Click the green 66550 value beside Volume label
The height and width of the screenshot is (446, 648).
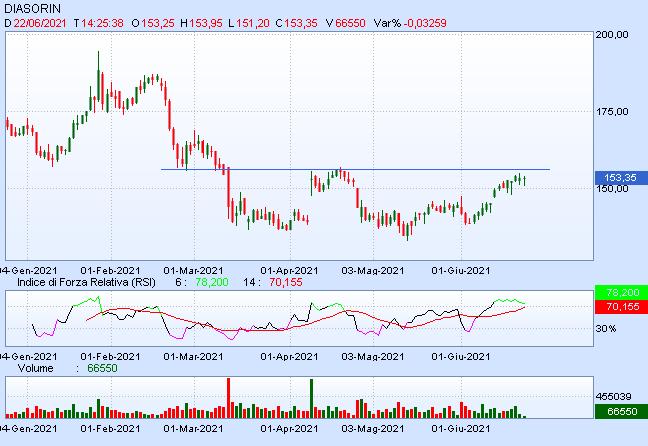click(102, 368)
